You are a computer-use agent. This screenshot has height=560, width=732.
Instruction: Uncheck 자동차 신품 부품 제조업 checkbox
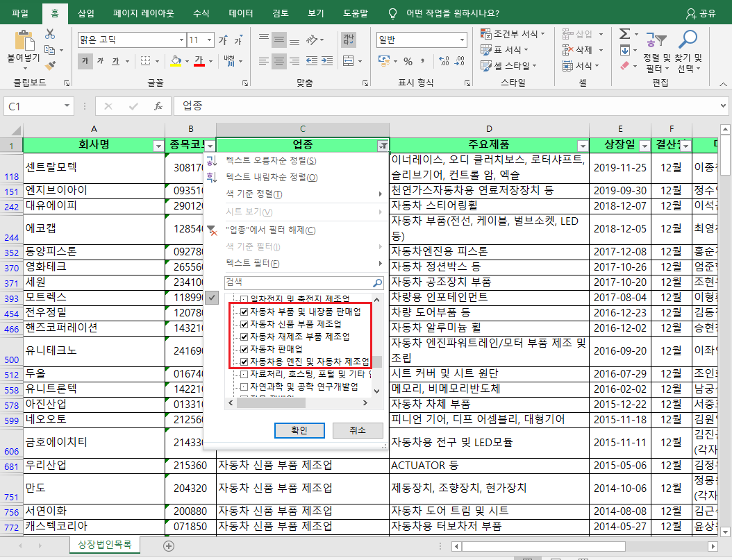coord(244,324)
